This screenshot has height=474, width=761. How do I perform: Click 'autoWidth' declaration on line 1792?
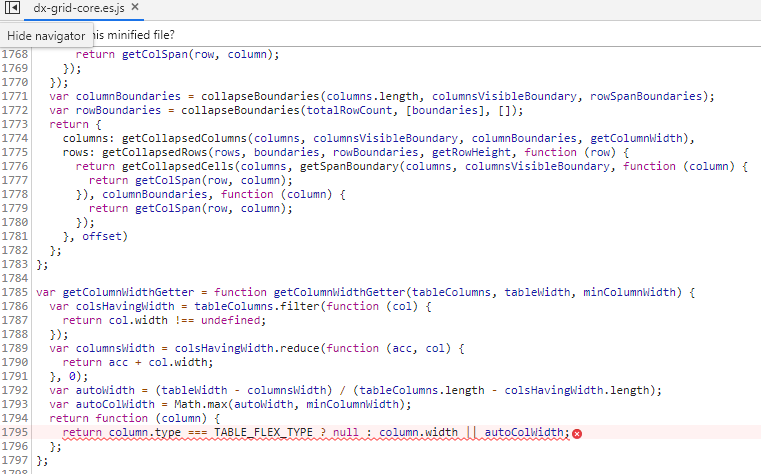[105, 390]
